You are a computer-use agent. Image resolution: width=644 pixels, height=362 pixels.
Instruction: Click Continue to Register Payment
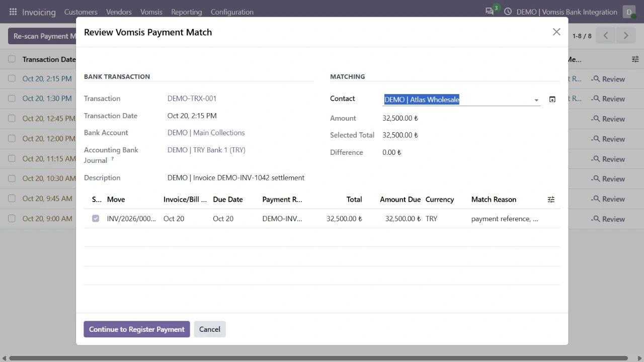point(137,329)
